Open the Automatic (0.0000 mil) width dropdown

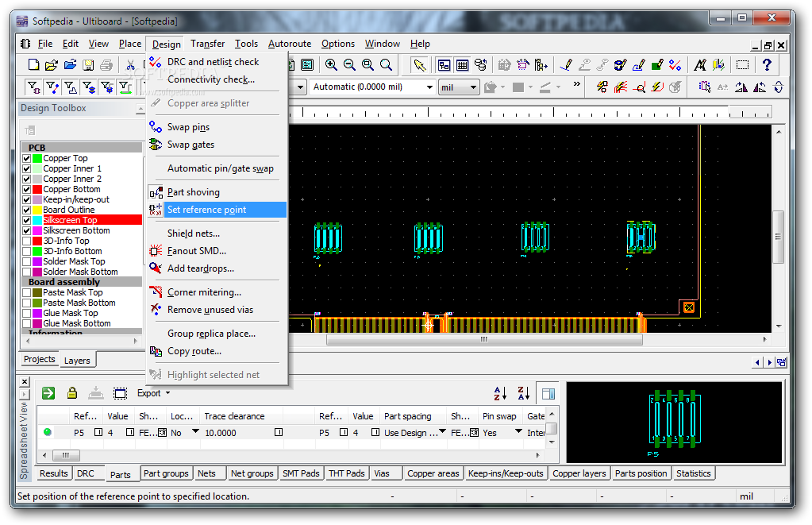pyautogui.click(x=429, y=87)
